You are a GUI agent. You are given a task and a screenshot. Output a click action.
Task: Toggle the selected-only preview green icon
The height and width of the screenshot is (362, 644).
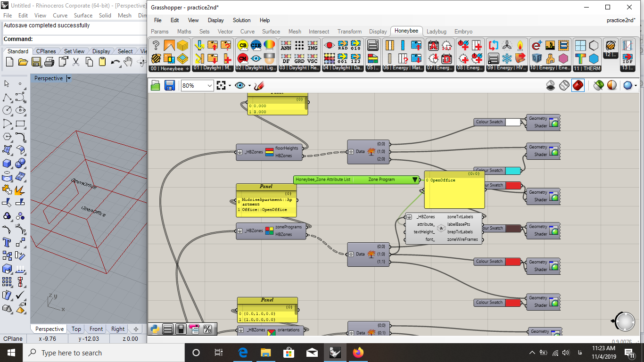point(598,85)
